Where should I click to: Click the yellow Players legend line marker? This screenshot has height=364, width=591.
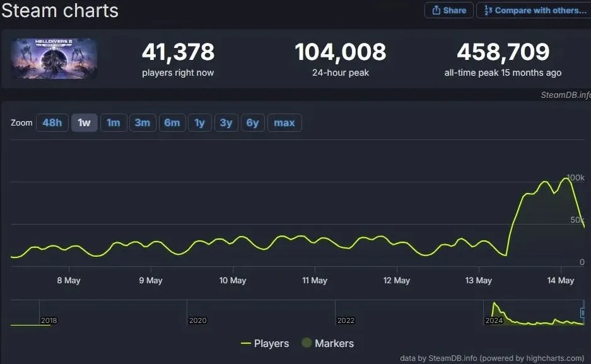[246, 343]
